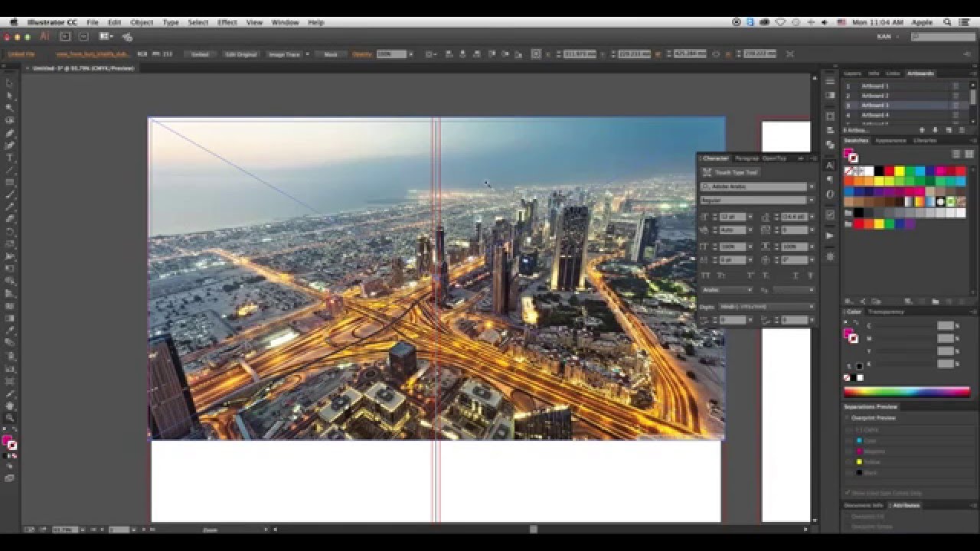Viewport: 980px width, 551px height.
Task: Open the leading value dropdown
Action: pos(811,217)
